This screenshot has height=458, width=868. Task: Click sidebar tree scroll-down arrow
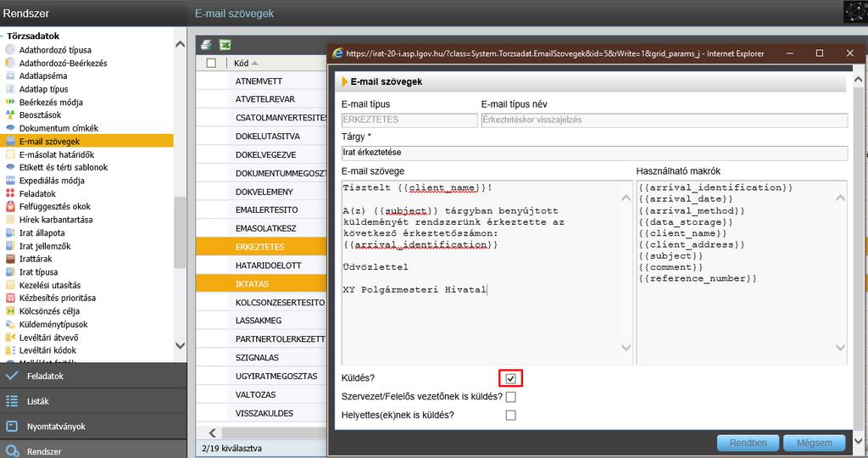180,345
